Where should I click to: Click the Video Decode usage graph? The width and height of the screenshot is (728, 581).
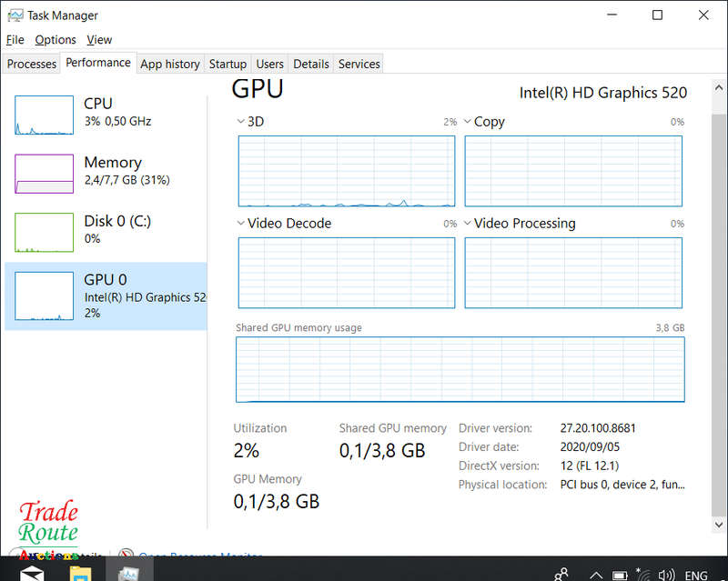(347, 273)
